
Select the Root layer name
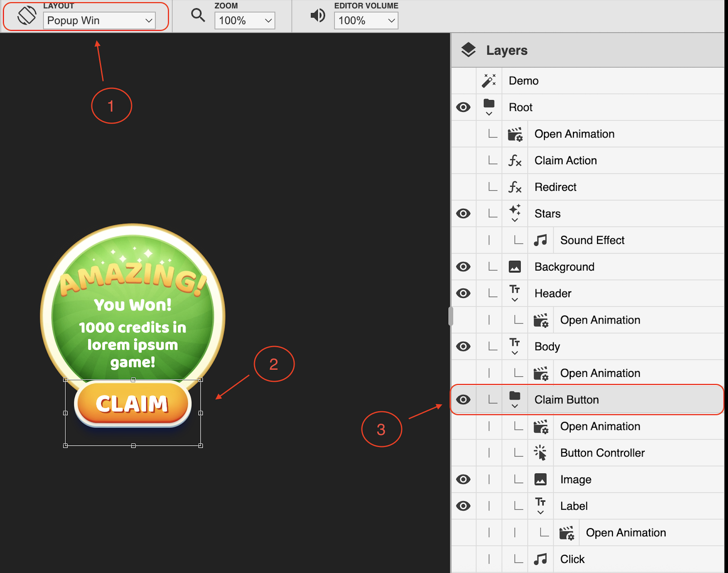(520, 107)
